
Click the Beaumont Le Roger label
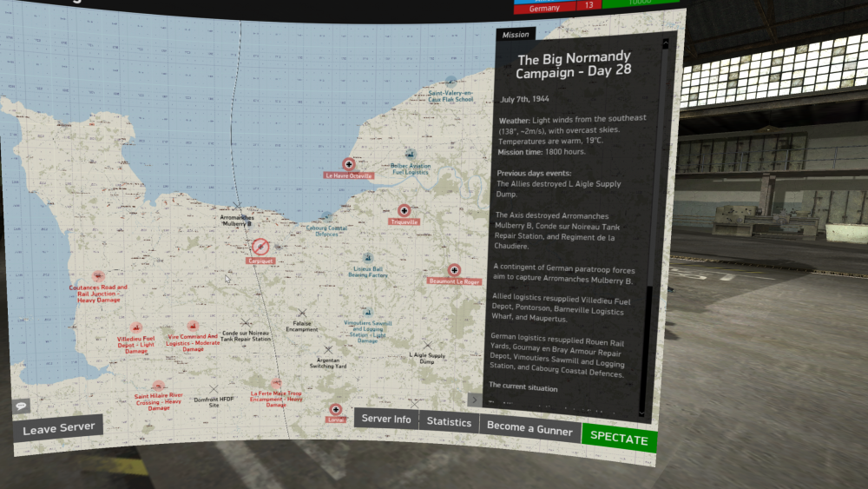pos(455,281)
